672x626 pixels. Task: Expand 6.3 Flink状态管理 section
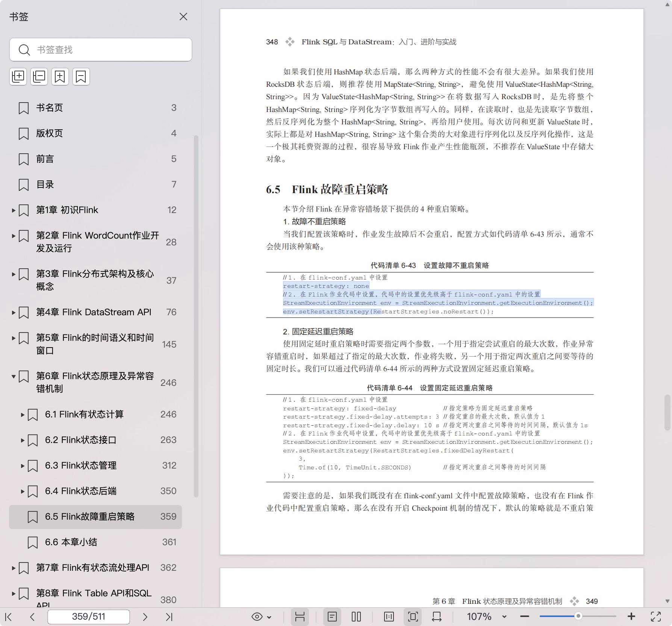pos(23,466)
